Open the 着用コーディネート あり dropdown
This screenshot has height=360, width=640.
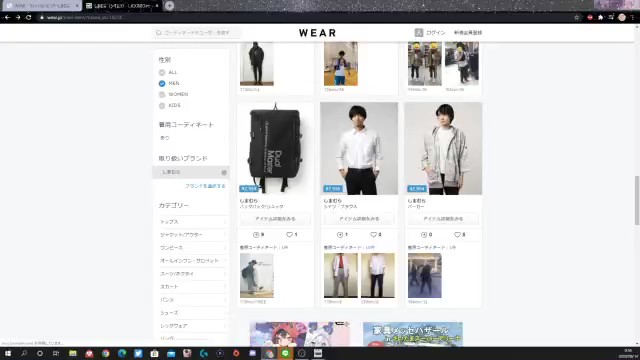point(192,138)
